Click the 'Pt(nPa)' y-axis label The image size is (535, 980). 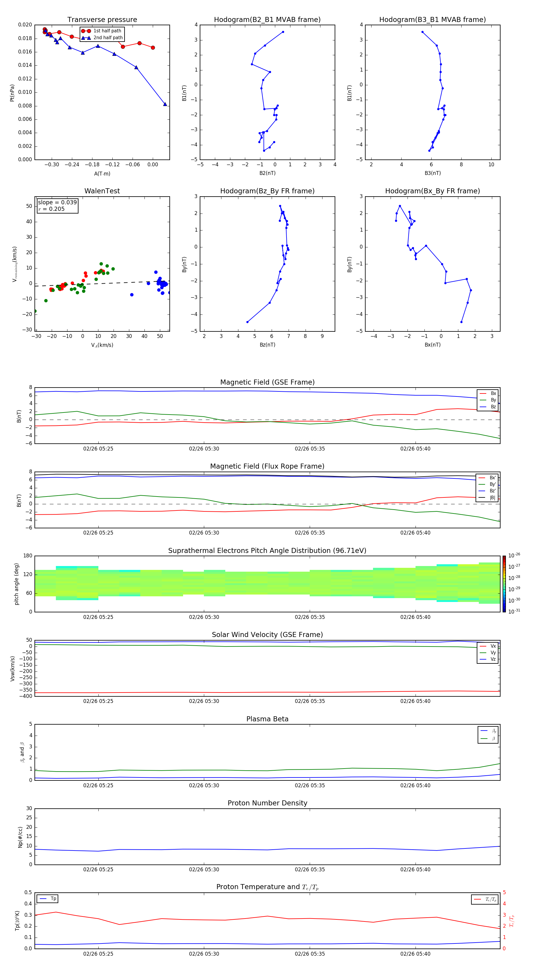[x=12, y=92]
